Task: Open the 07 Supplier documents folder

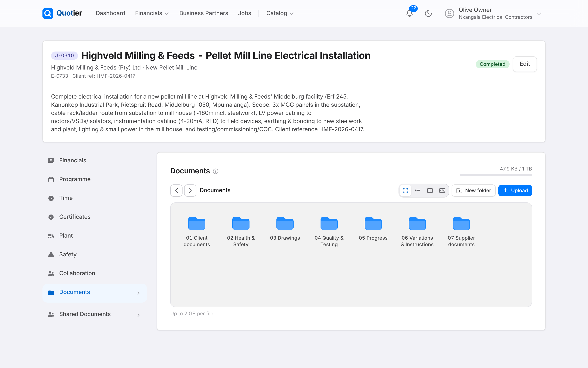Action: click(461, 232)
